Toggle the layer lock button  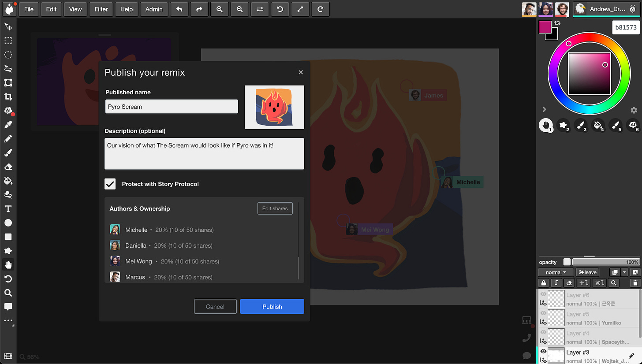(543, 283)
